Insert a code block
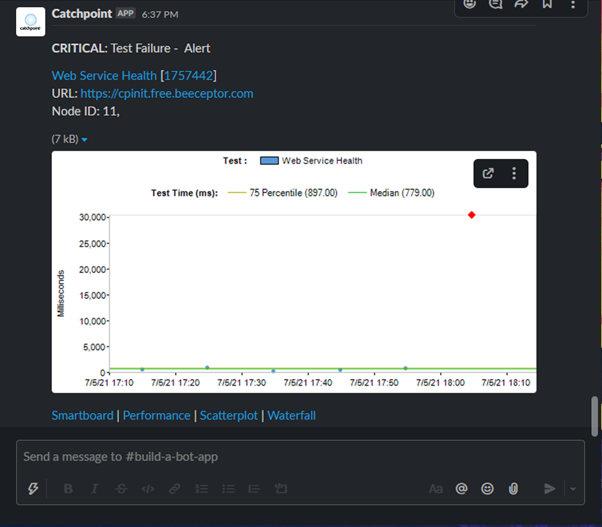602x527 pixels. pos(281,488)
